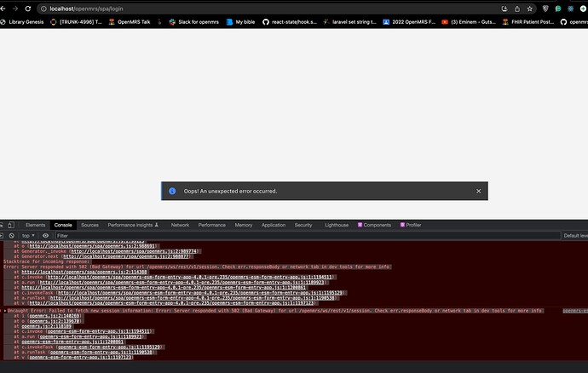Open the openmrs.js:2:140269 link
This screenshot has width=588, height=373.
tap(55, 316)
